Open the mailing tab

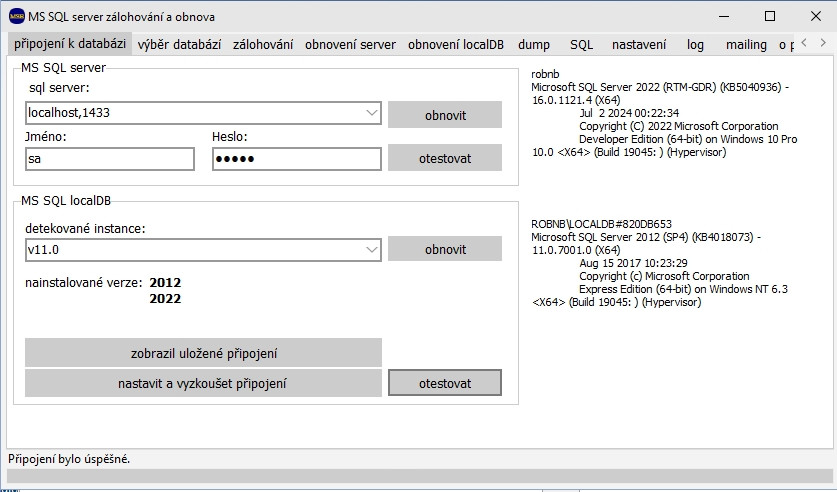pyautogui.click(x=746, y=45)
